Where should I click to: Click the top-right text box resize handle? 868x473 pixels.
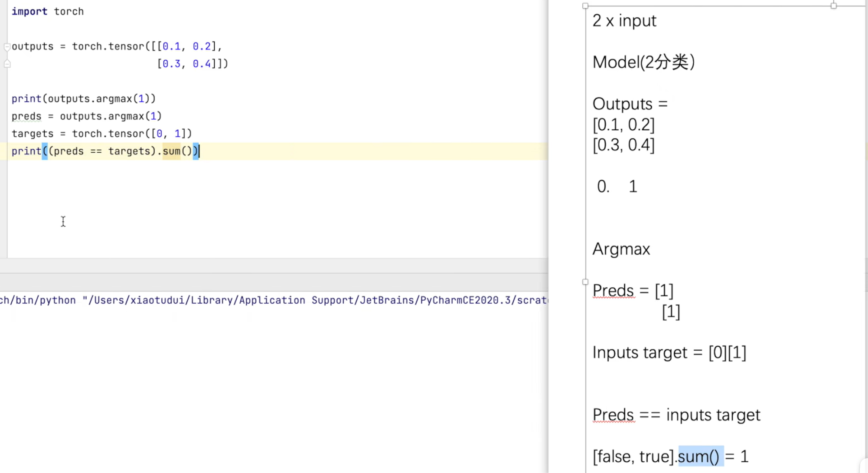tap(833, 6)
